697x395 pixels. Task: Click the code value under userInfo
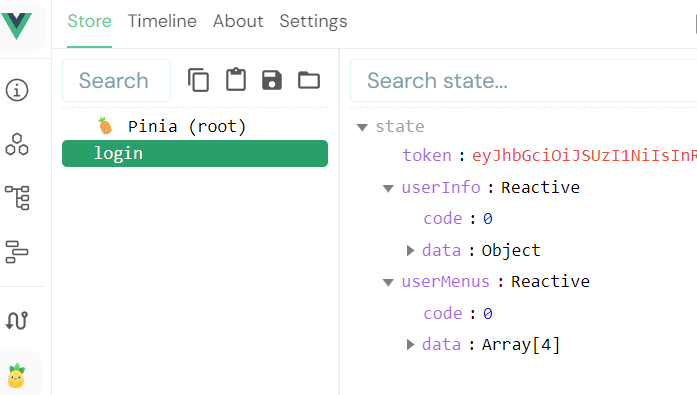(488, 219)
